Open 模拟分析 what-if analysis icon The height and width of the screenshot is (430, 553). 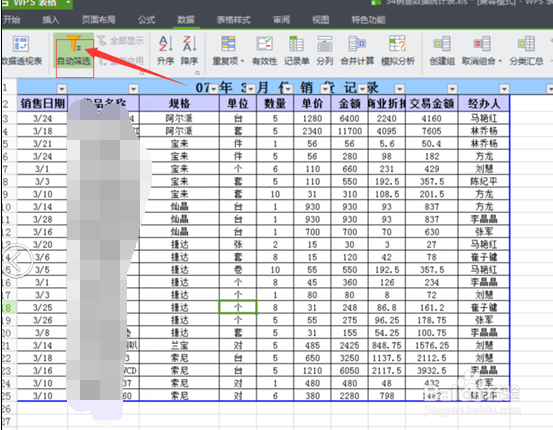(397, 44)
